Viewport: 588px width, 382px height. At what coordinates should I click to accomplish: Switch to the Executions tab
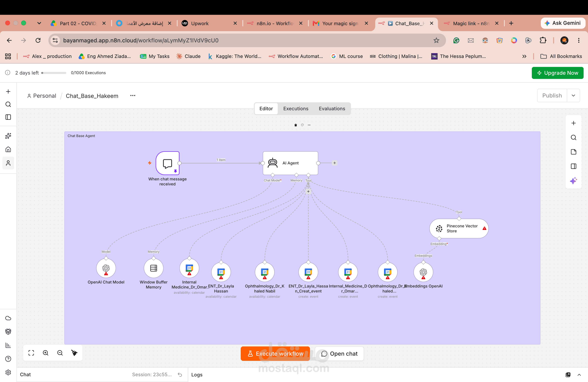coord(296,108)
